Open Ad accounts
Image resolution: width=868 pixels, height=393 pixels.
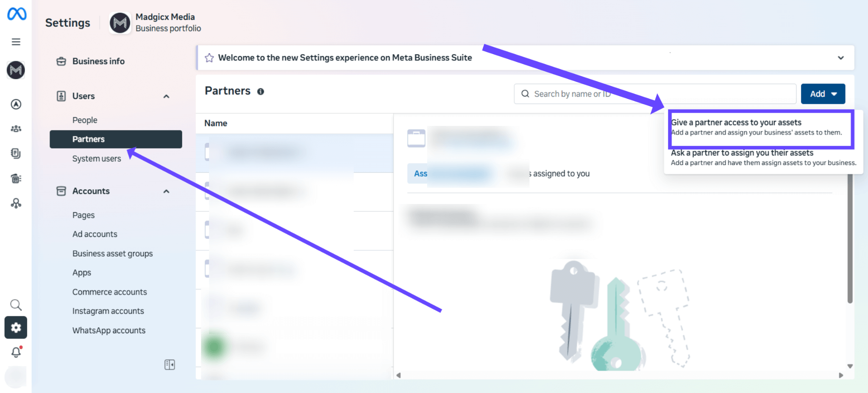[x=95, y=234]
